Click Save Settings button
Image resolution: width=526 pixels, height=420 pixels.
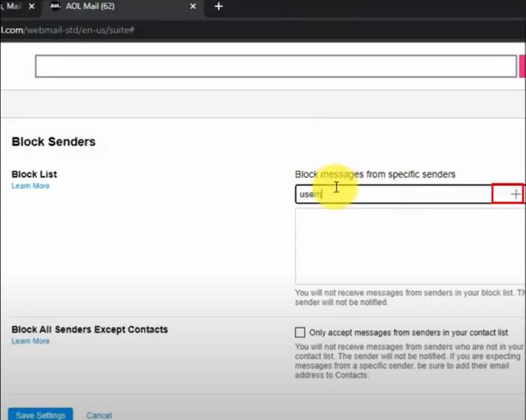pyautogui.click(x=40, y=414)
